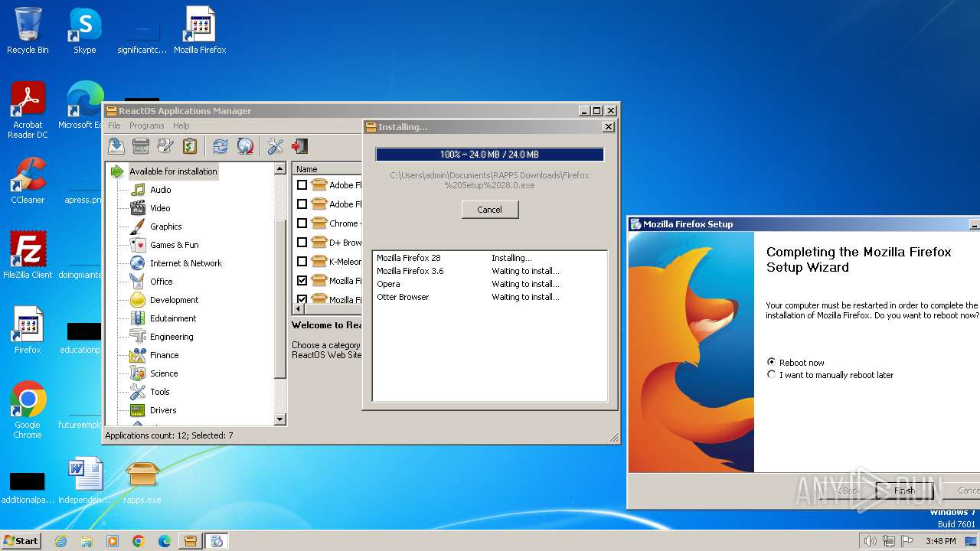Click the category tree scroll-up arrow
980x551 pixels.
click(279, 168)
